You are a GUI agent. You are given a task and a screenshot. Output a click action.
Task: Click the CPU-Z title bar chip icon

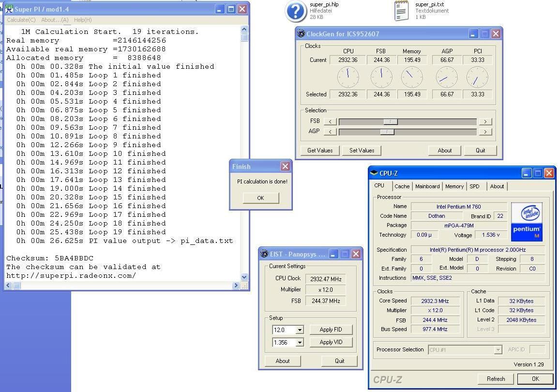click(x=374, y=173)
